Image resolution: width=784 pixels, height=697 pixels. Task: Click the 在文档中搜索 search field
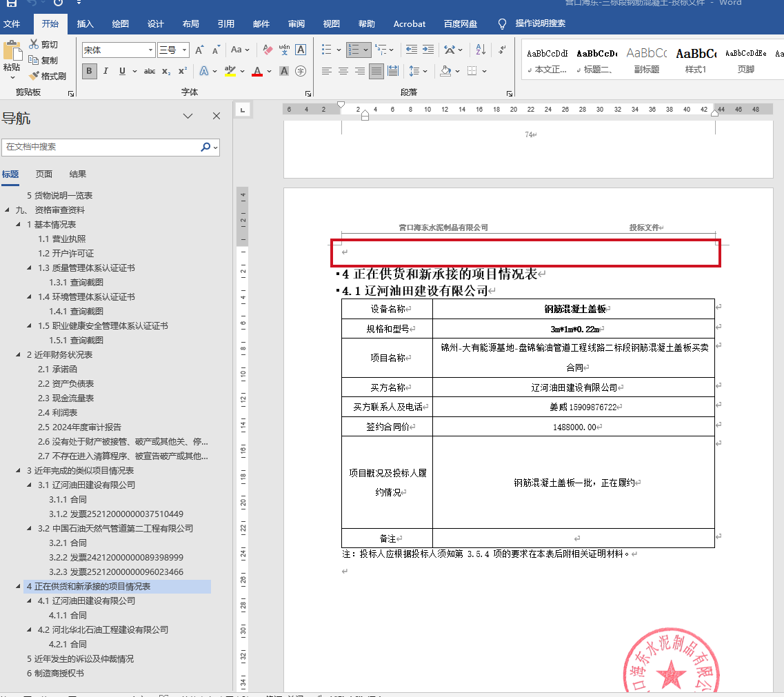(x=100, y=147)
